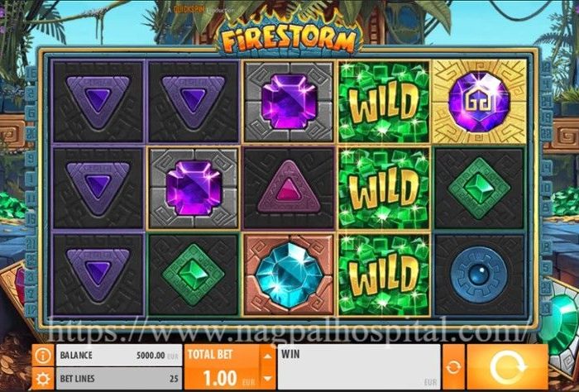Click the purple gem in top row

coord(289,102)
